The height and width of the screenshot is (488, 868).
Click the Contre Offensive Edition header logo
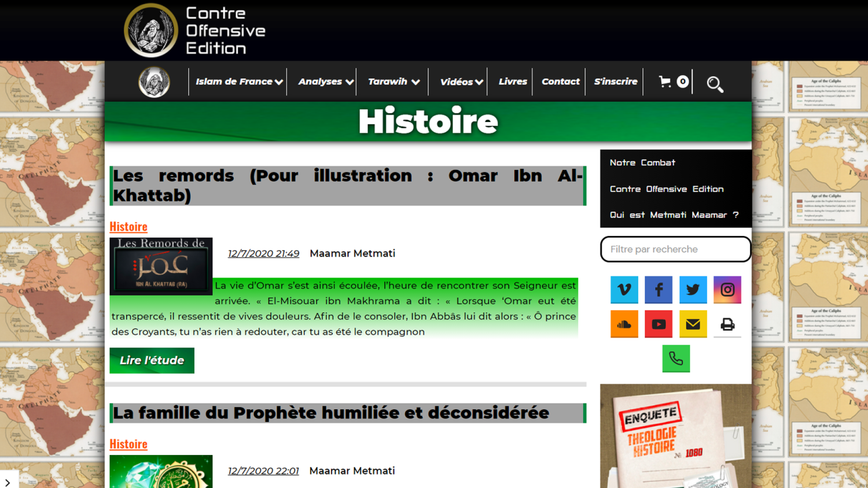click(x=151, y=31)
